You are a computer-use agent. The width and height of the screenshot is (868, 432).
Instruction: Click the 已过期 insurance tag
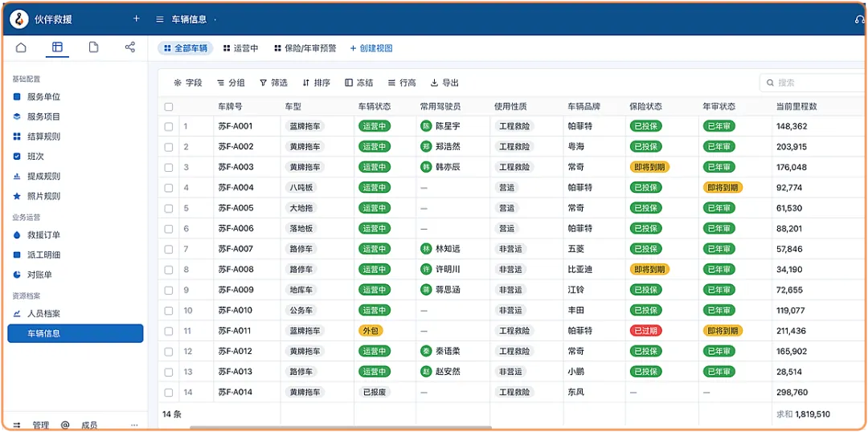click(646, 331)
